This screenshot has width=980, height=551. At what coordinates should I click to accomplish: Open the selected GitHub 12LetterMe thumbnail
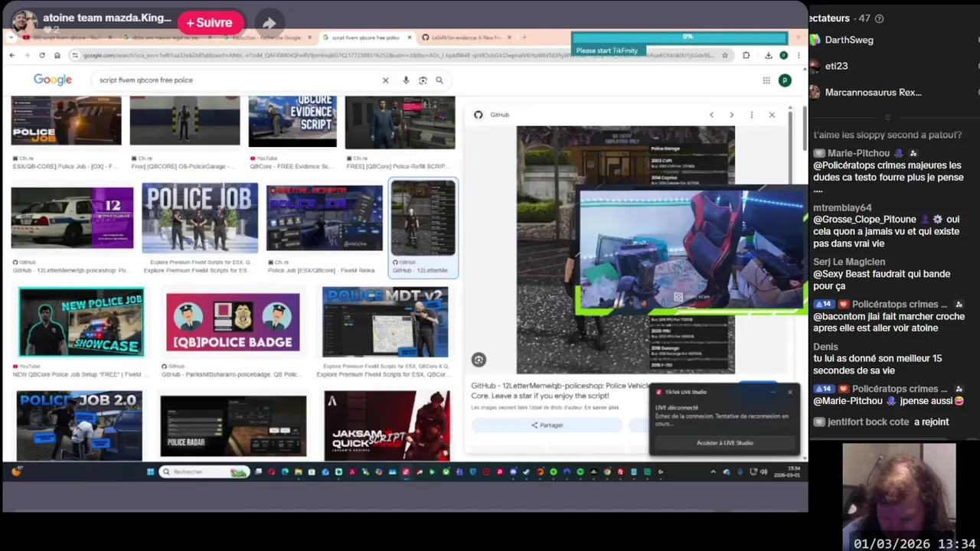pyautogui.click(x=423, y=218)
